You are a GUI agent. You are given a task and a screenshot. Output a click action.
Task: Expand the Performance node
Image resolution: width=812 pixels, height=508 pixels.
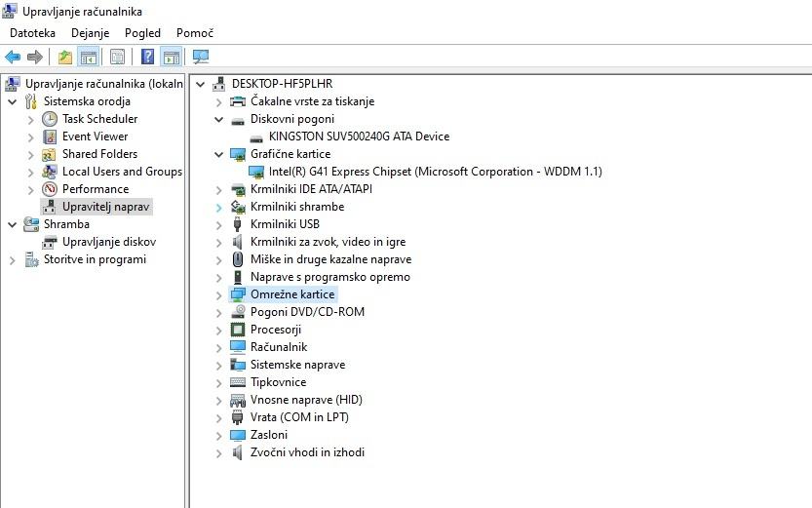tap(30, 190)
